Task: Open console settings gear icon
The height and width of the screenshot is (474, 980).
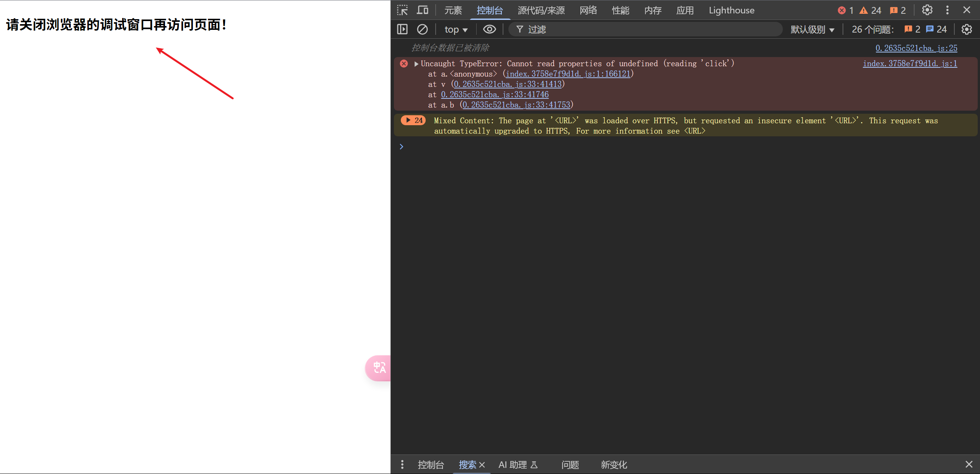Action: (967, 29)
